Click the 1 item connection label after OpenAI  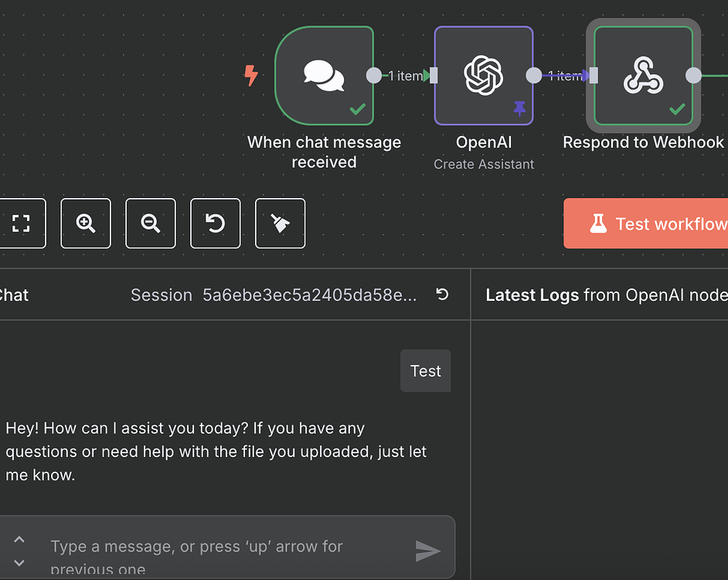tap(564, 76)
